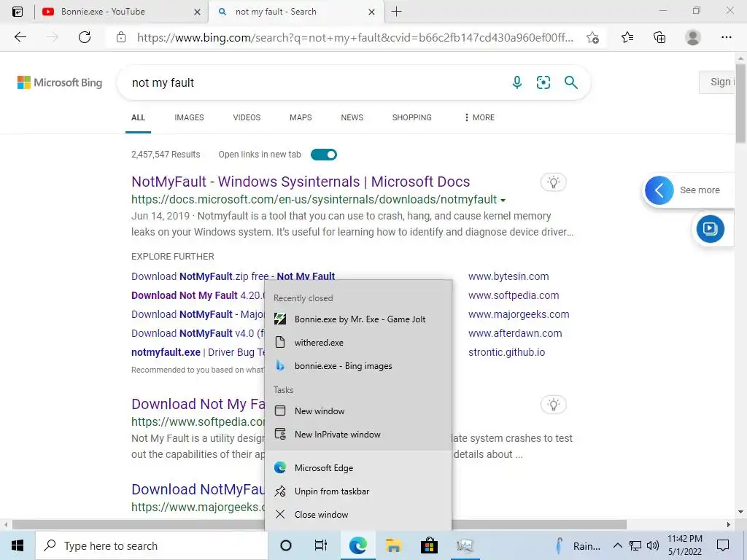Click the Sign in button
Screen dimensions: 747x560
717,82
